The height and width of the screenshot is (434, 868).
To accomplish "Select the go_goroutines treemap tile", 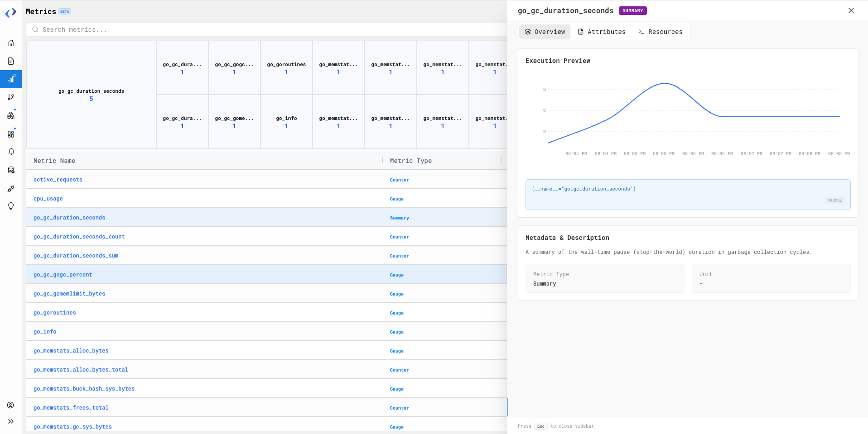I will (286, 68).
